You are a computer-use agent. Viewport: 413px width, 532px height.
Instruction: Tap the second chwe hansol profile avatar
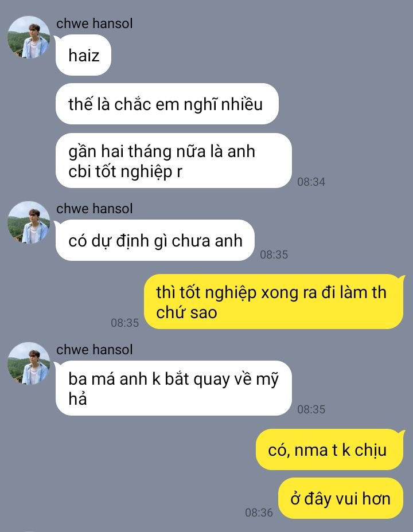click(29, 222)
